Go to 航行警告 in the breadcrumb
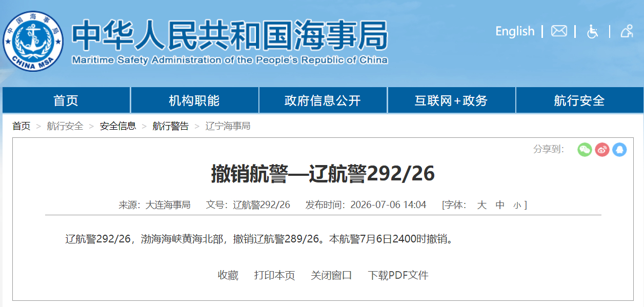 coord(171,126)
